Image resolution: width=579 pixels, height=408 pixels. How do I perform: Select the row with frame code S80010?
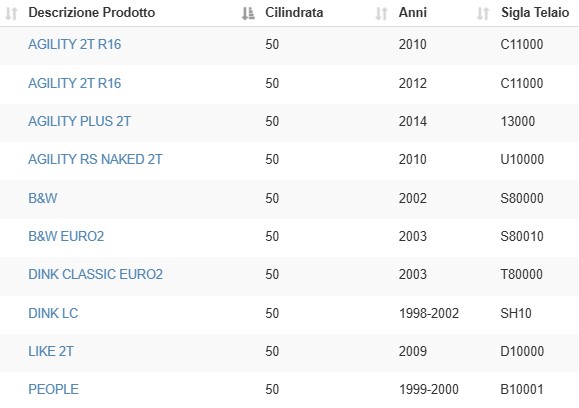coord(290,236)
